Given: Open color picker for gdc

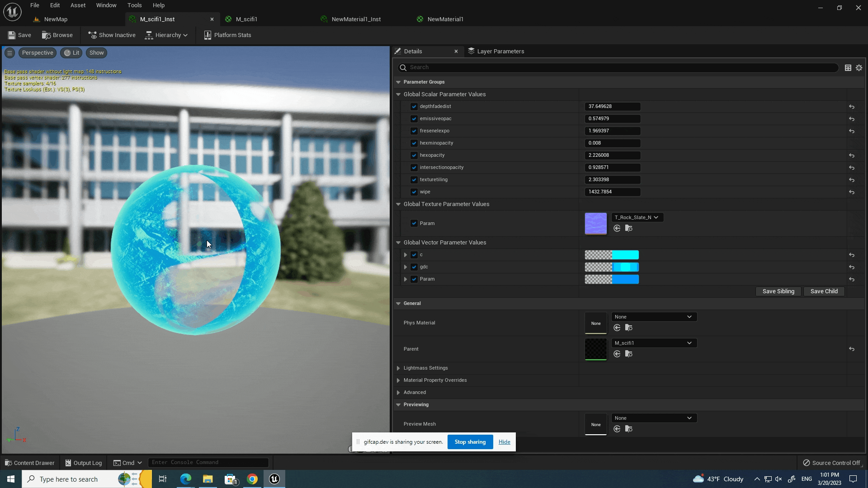Looking at the screenshot, I should [x=612, y=267].
